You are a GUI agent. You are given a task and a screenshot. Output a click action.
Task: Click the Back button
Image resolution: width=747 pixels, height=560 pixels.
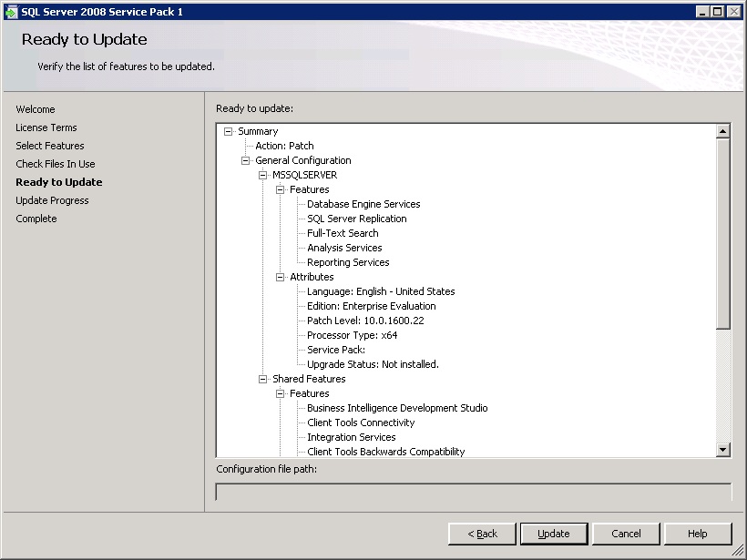pyautogui.click(x=482, y=534)
